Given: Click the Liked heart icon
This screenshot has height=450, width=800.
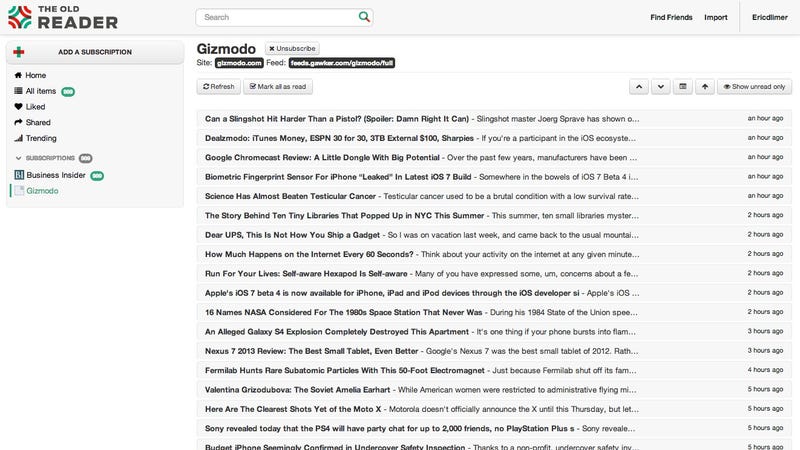Looking at the screenshot, I should point(18,107).
